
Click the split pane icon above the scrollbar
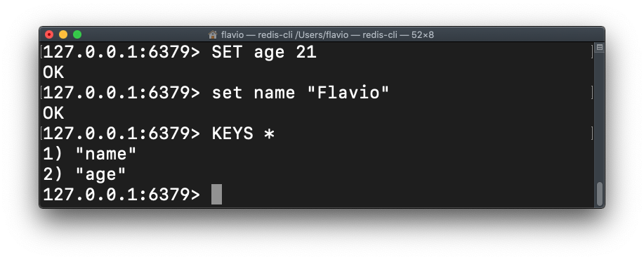click(x=599, y=47)
